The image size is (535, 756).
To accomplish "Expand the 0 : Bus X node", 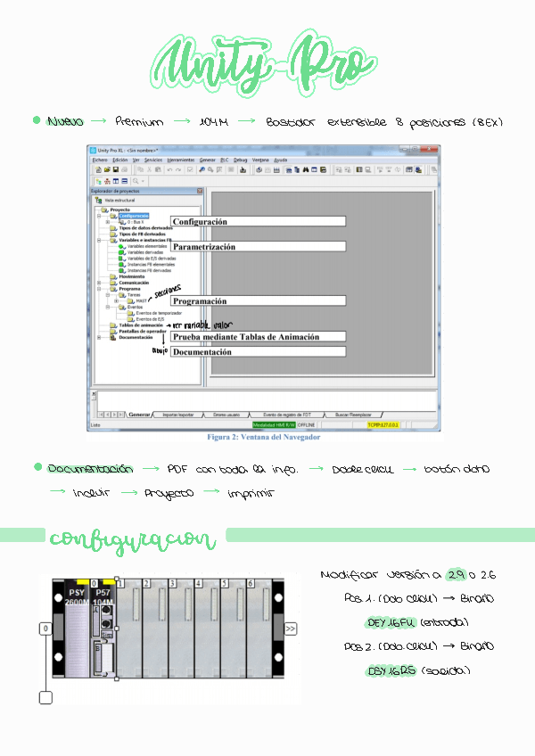I will (108, 222).
